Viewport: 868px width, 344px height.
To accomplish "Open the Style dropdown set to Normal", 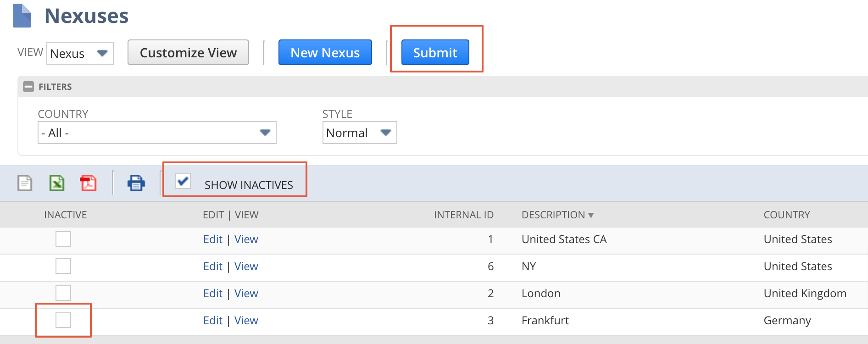I will [359, 133].
